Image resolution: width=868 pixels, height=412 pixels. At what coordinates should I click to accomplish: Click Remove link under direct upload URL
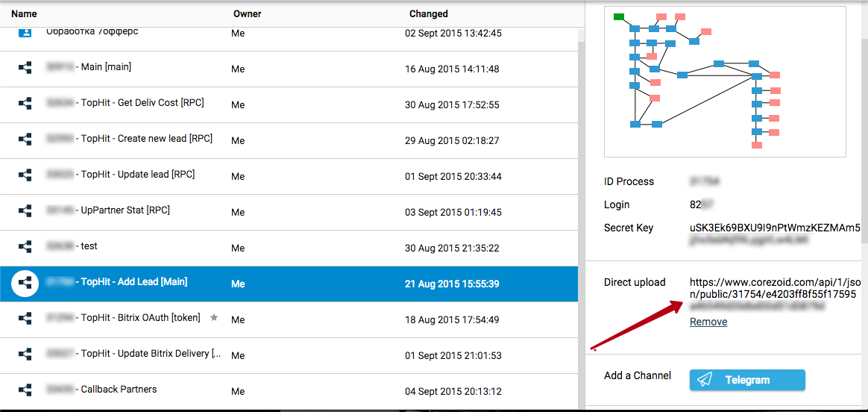[x=708, y=322]
